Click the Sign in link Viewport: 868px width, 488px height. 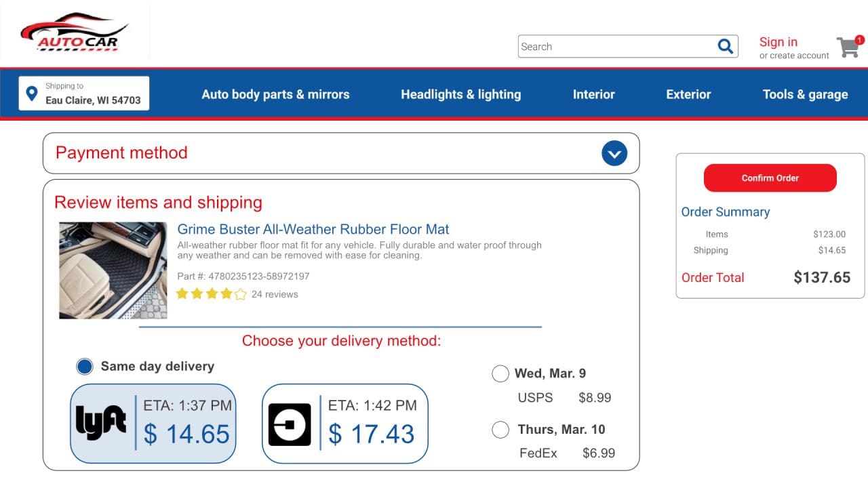[778, 42]
